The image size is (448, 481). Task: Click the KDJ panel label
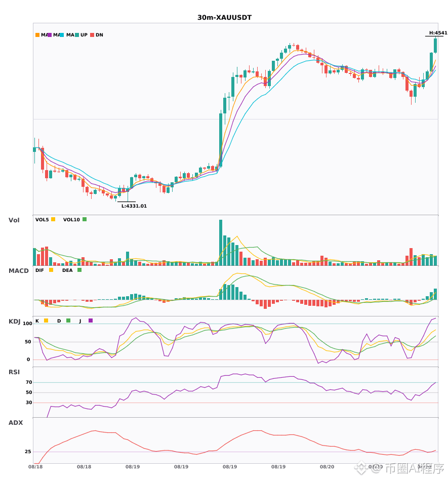pyautogui.click(x=14, y=322)
